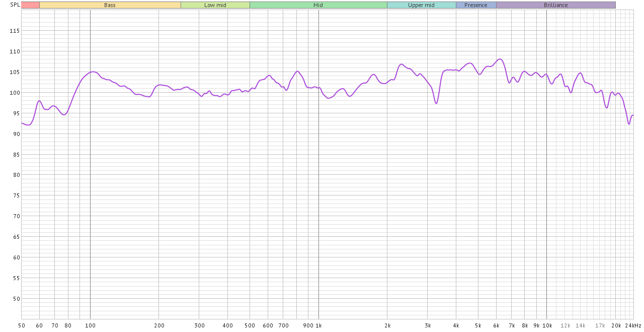Image resolution: width=644 pixels, height=332 pixels.
Task: Select the Low mid band header
Action: coord(215,5)
